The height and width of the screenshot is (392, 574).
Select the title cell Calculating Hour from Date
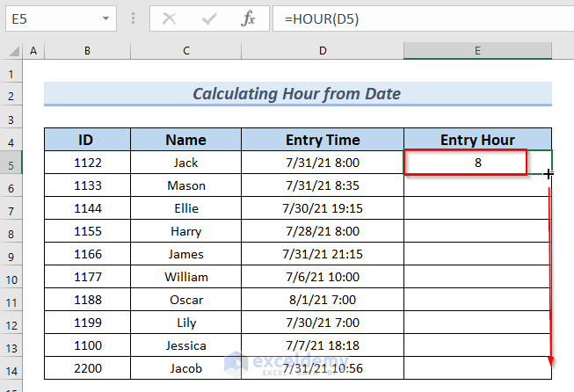point(298,94)
